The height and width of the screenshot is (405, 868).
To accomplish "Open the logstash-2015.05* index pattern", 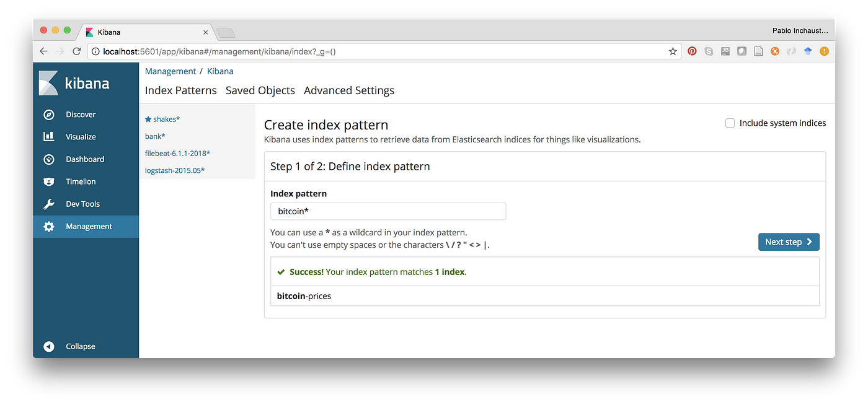I will (x=175, y=170).
